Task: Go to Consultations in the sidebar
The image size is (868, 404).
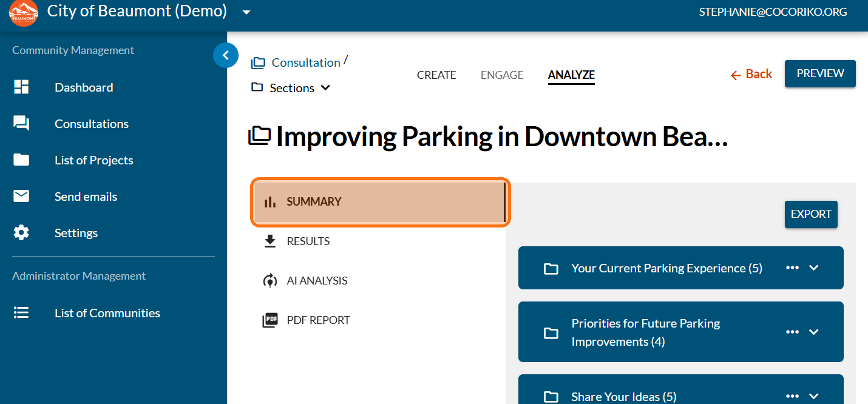Action: [x=91, y=124]
